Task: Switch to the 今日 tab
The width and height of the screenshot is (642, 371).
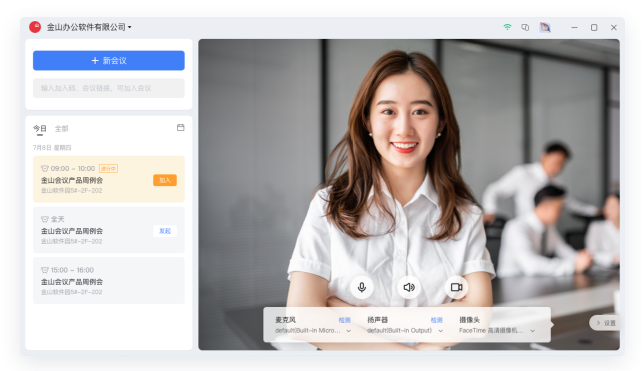Action: click(x=40, y=129)
